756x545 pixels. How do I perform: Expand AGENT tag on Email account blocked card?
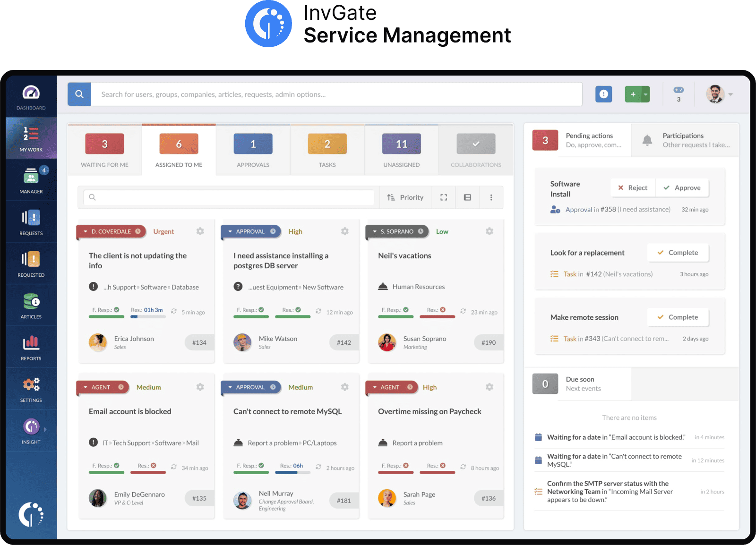pos(103,387)
